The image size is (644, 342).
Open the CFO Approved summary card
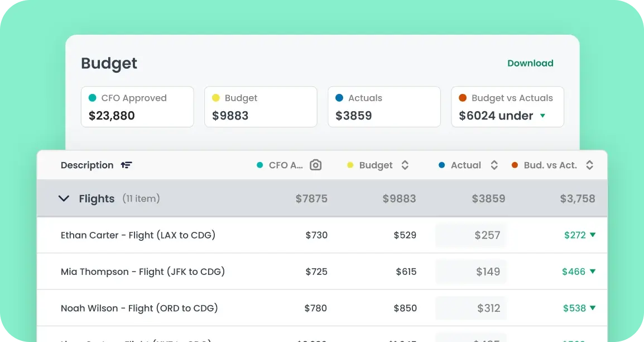tap(137, 107)
